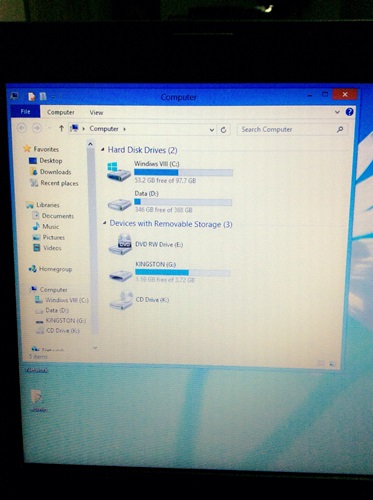Select the CD Drive (K:) icon
This screenshot has height=500, width=373.
122,300
